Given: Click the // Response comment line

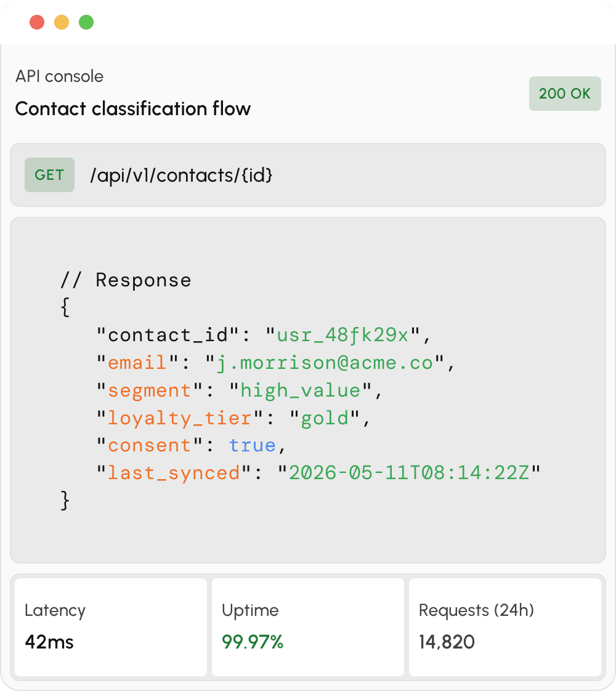Looking at the screenshot, I should pyautogui.click(x=126, y=280).
